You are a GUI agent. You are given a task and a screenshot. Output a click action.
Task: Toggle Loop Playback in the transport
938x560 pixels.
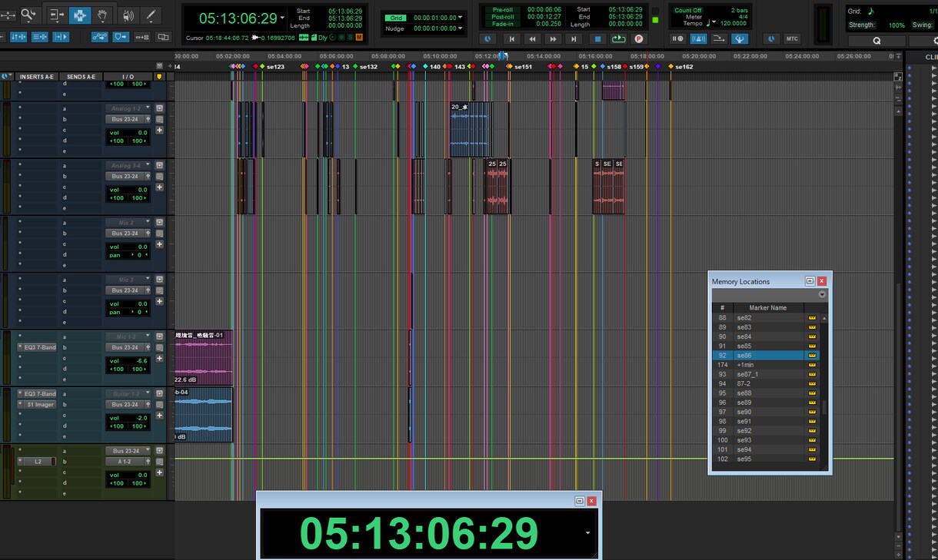pos(618,38)
